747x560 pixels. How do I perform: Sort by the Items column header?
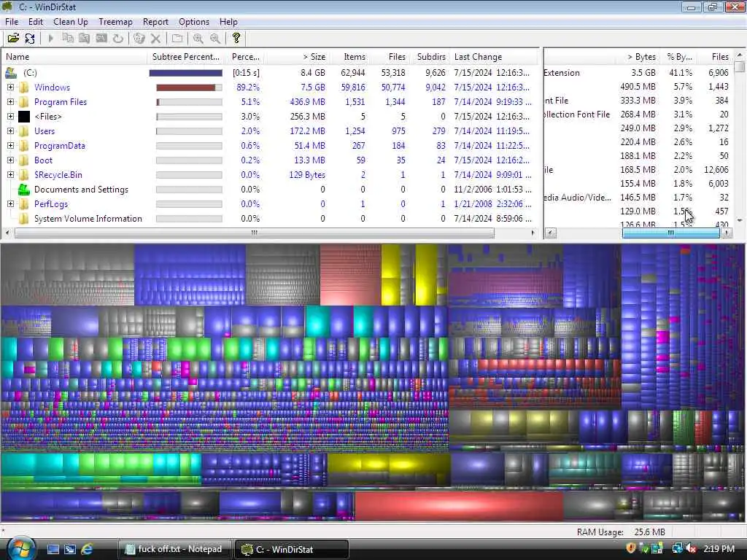pos(349,57)
